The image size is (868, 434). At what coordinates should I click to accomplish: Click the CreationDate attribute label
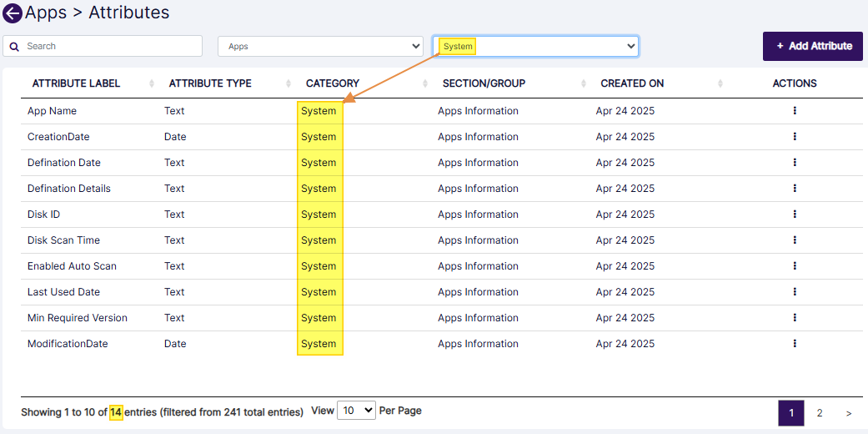[x=58, y=136]
